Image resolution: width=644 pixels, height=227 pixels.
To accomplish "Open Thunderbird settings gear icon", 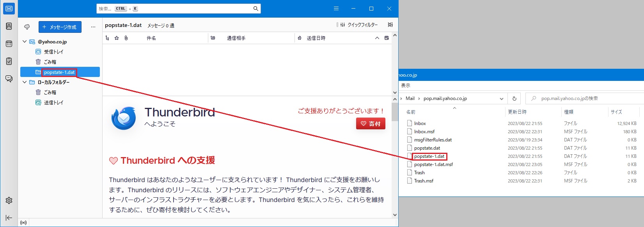I will coord(9,200).
